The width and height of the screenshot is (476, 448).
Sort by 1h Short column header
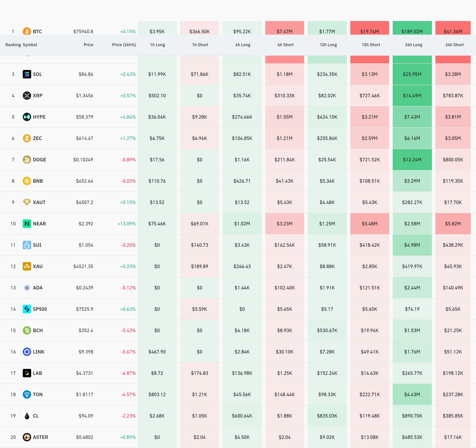(200, 45)
